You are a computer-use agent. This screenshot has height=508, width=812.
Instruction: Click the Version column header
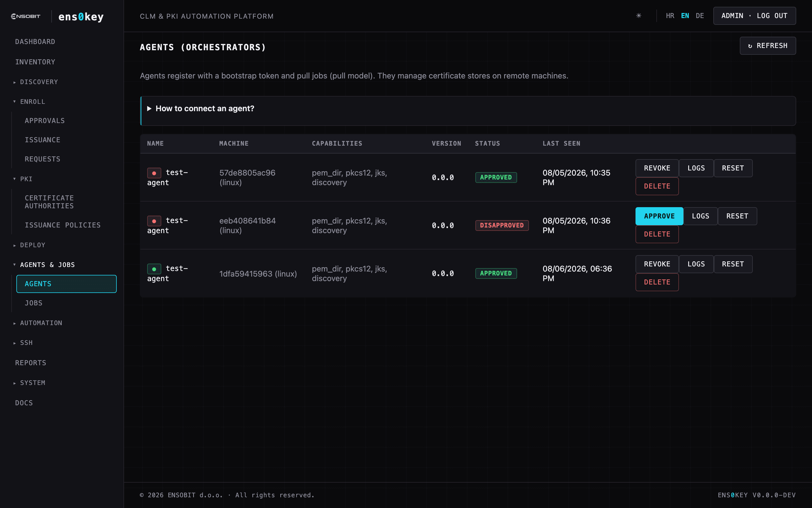446,143
